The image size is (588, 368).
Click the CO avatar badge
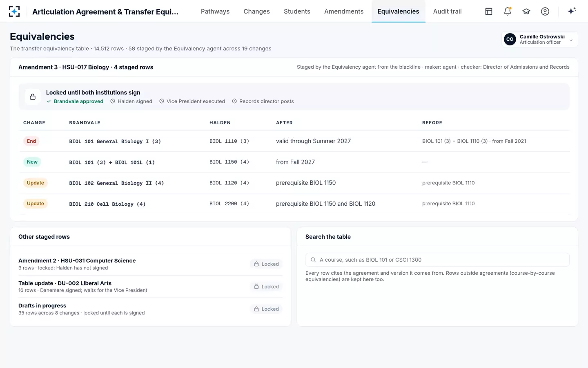pos(510,39)
